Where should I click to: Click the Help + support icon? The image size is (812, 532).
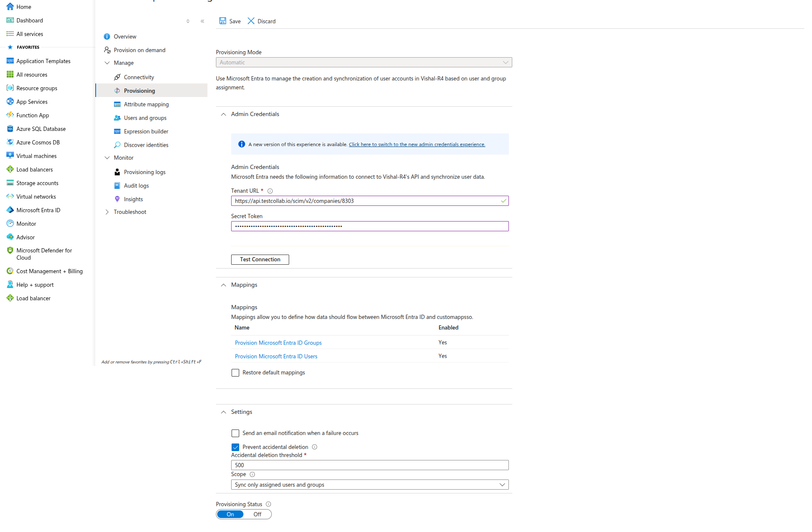click(10, 284)
